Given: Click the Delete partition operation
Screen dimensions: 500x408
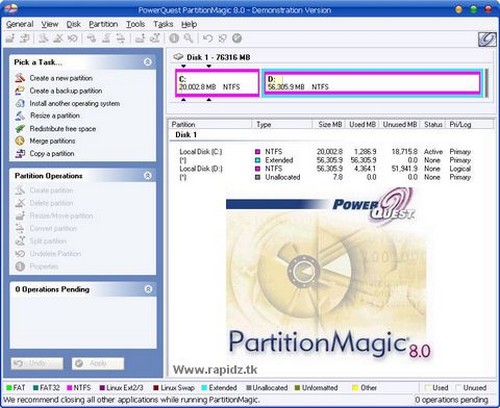Looking at the screenshot, I should (51, 203).
